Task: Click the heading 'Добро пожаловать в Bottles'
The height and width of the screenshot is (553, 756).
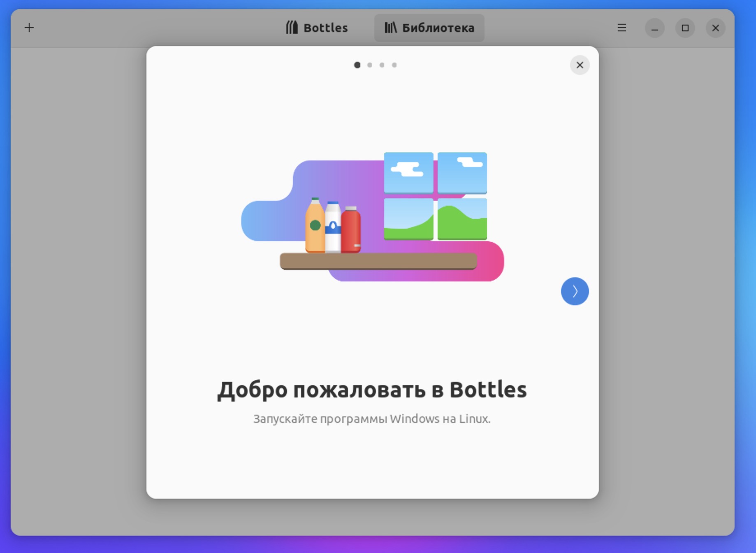Action: tap(372, 389)
